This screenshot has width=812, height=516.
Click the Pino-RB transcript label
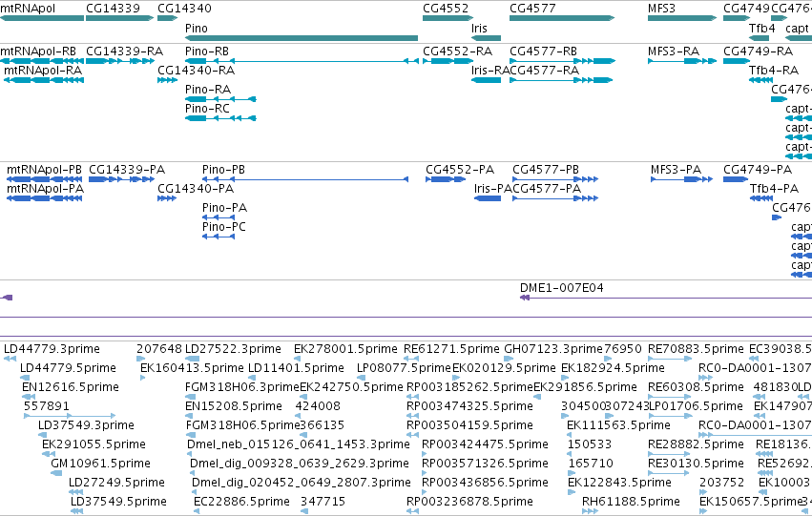click(207, 52)
